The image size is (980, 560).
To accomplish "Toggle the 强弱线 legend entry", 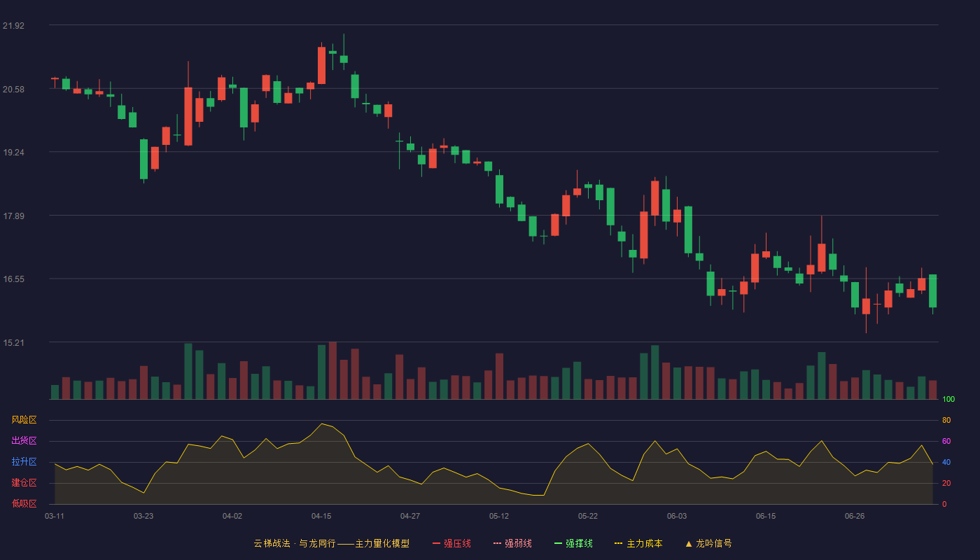I will 512,543.
